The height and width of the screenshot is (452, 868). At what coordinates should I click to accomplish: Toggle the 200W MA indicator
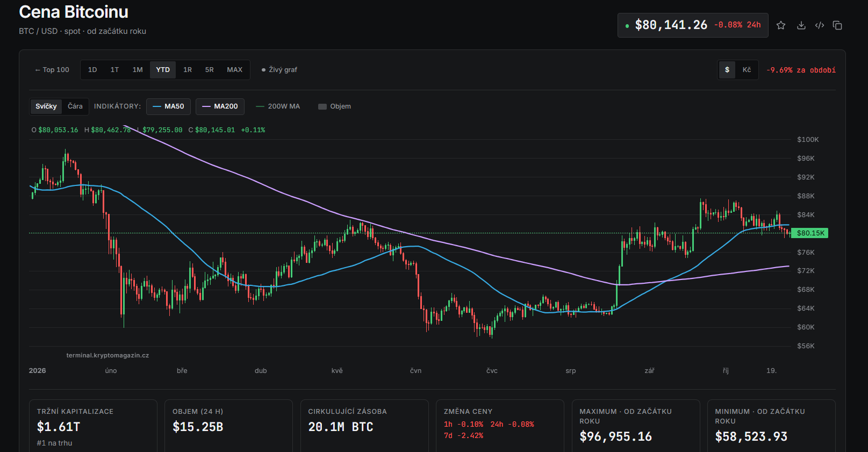(x=278, y=106)
